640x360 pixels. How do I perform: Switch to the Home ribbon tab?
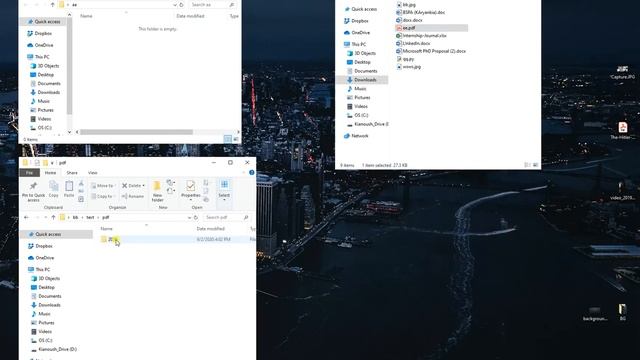51,173
